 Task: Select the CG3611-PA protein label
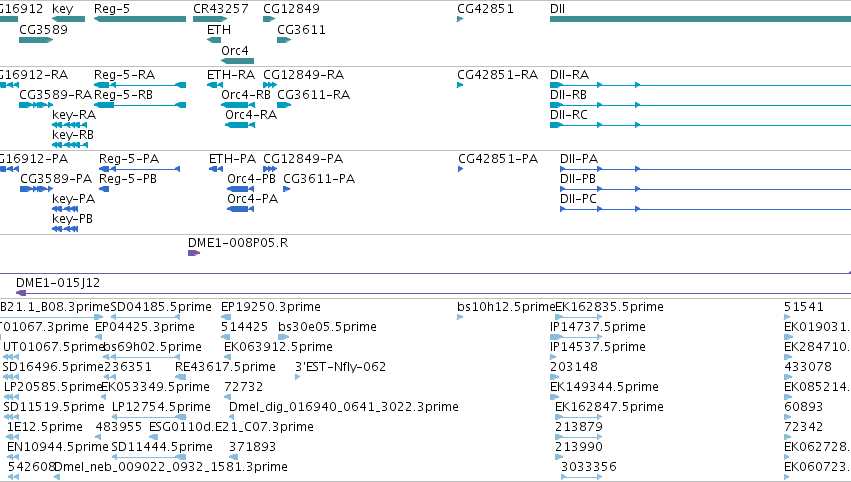319,179
